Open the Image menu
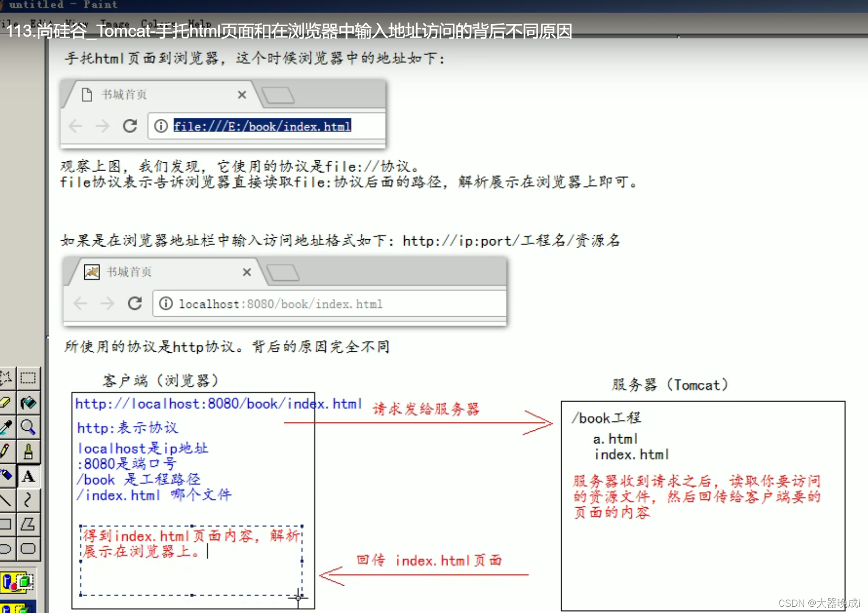868x613 pixels. click(x=115, y=24)
